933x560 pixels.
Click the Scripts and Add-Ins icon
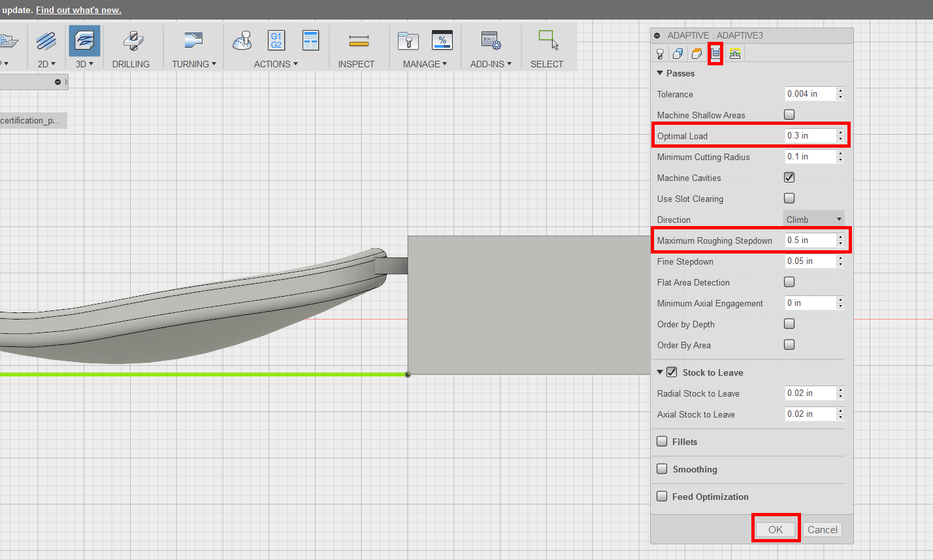coord(491,41)
